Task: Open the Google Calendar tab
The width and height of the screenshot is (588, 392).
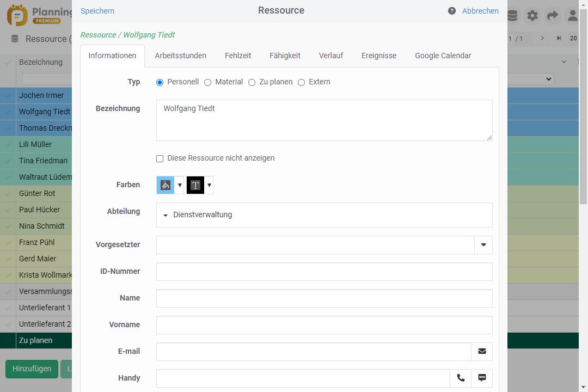Action: (443, 56)
